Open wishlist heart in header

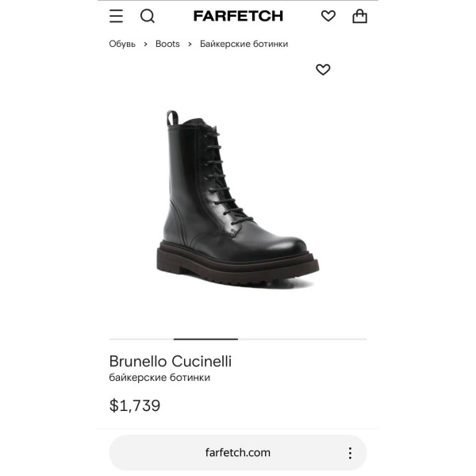click(328, 16)
